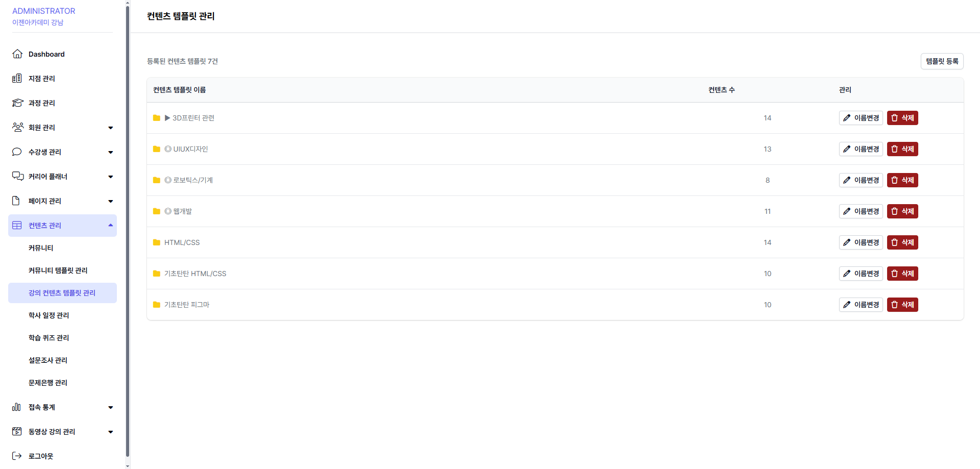This screenshot has width=980, height=469.
Task: Expand the 페이지 관리 submenu arrow
Action: (110, 201)
